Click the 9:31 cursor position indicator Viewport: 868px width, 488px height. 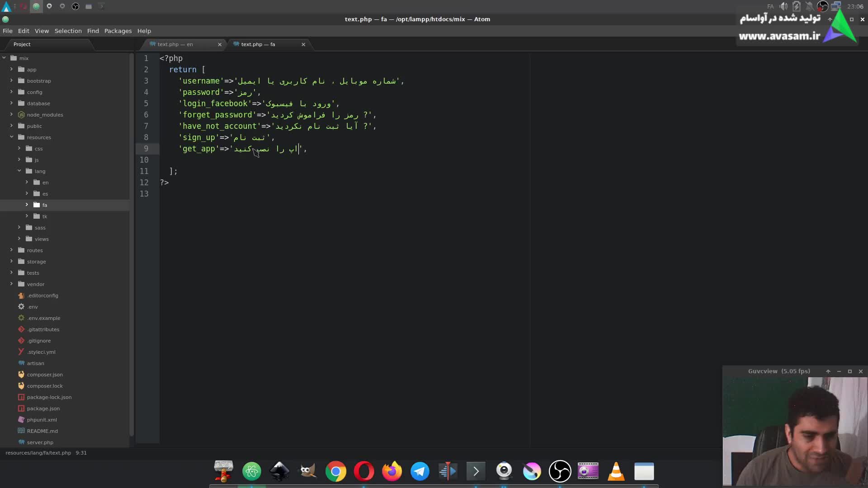click(81, 453)
